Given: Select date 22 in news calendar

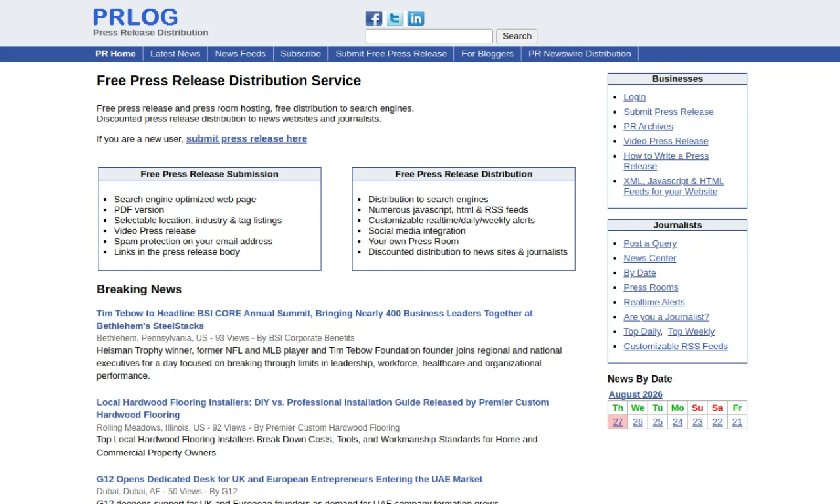Looking at the screenshot, I should click(717, 422).
